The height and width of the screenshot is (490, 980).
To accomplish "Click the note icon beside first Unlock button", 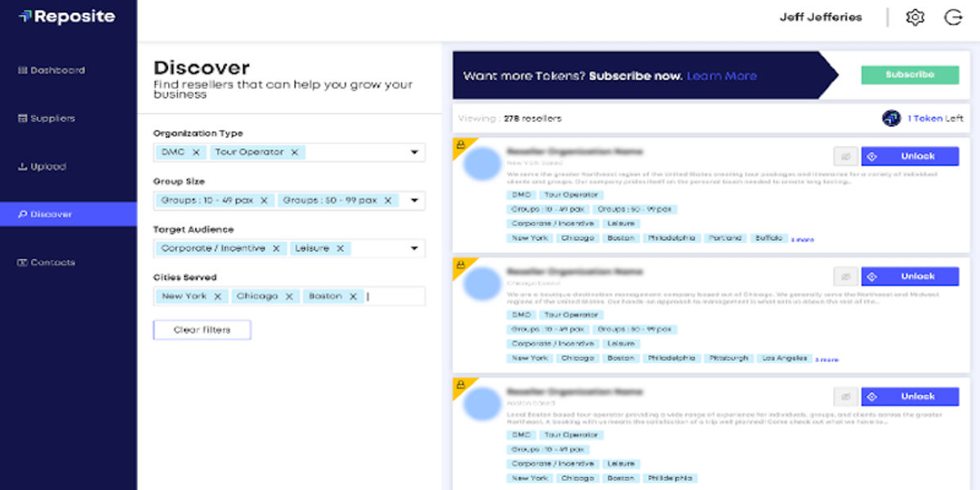I will tap(844, 155).
